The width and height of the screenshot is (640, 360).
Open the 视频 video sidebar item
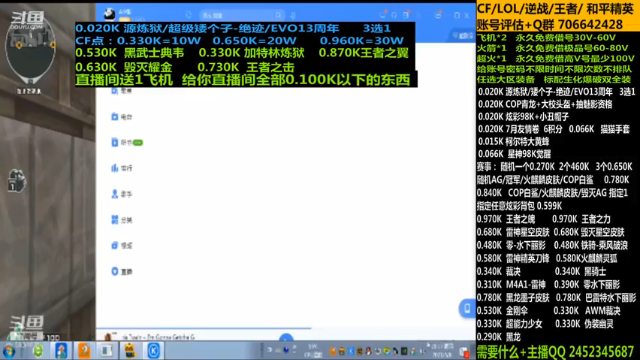[122, 246]
